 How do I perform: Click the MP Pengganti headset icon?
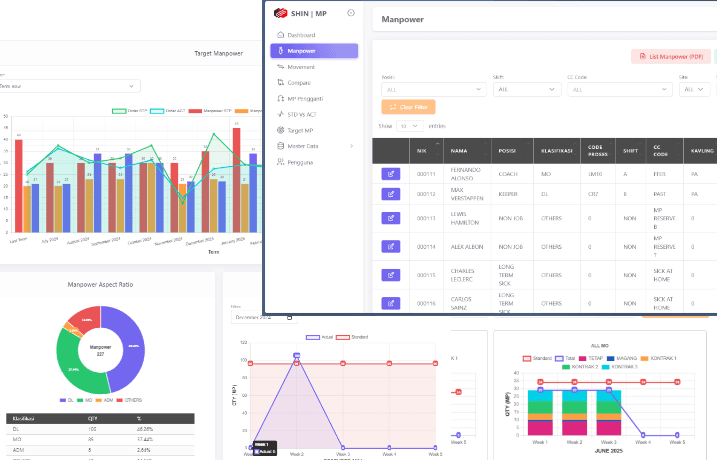coord(279,99)
